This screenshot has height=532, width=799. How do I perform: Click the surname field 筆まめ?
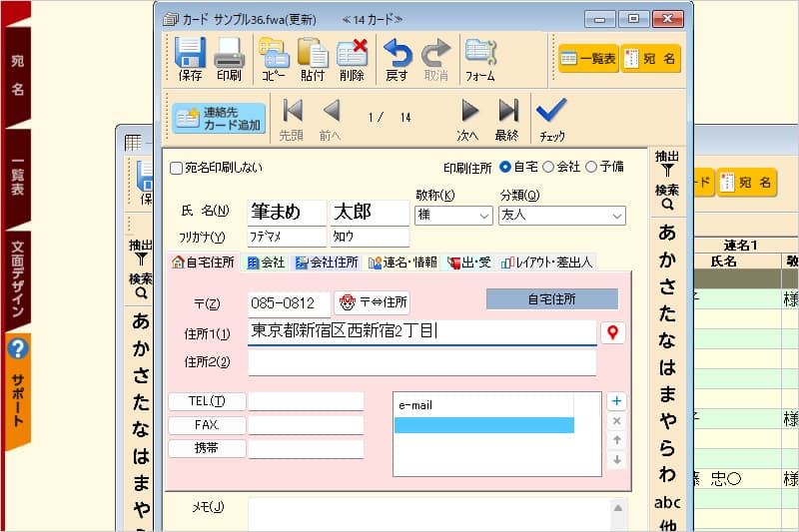(287, 212)
